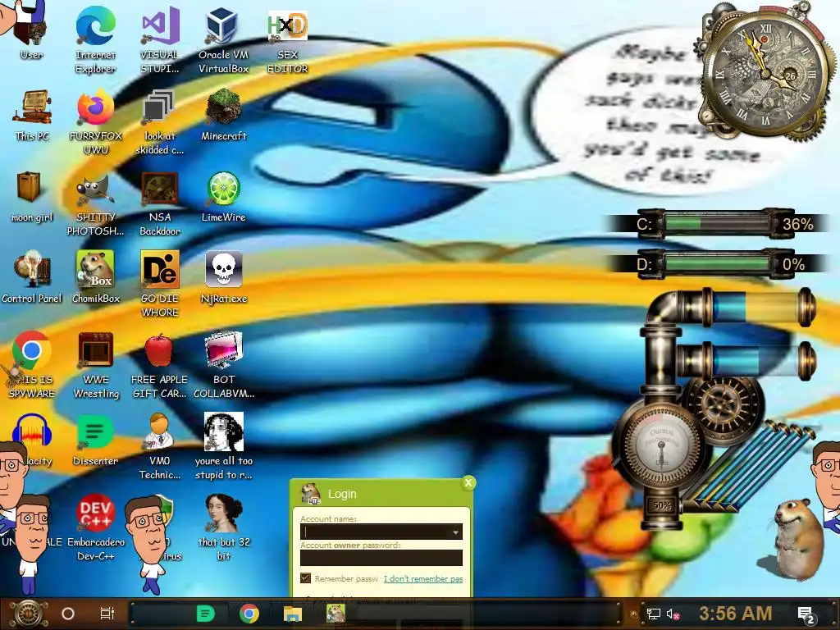Follow the 'I don't remember pas' link
The height and width of the screenshot is (630, 840).
point(422,578)
